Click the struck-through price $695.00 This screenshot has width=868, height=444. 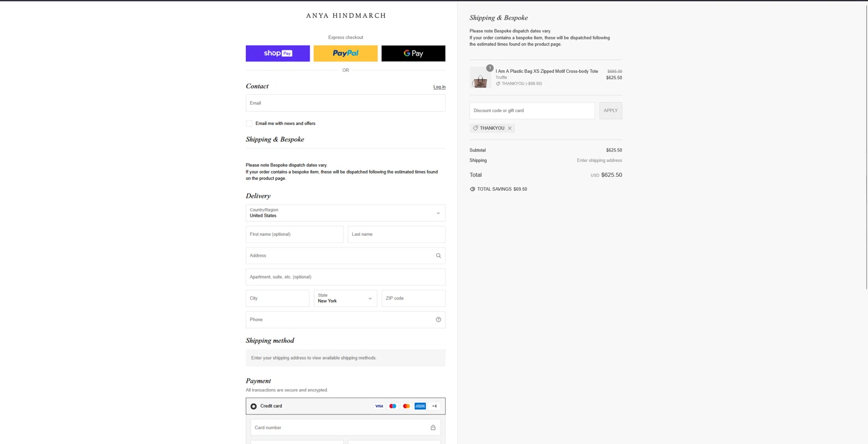coord(615,72)
